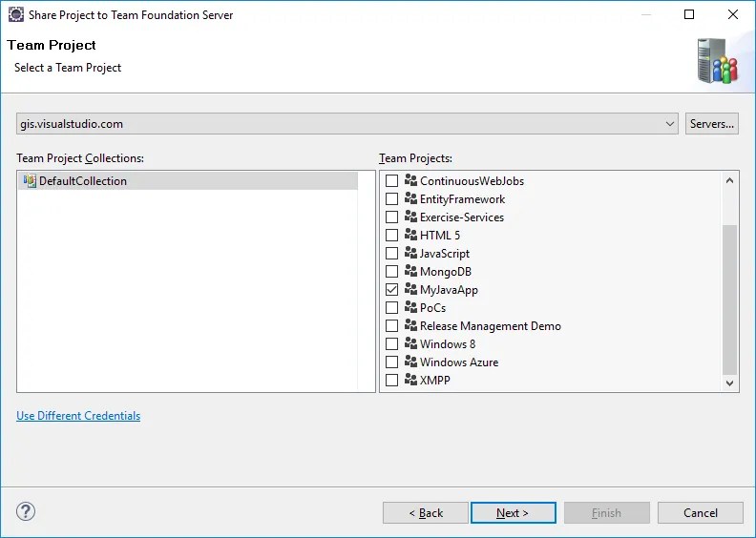Click the JavaScript team project icon
The image size is (756, 538).
[x=410, y=253]
